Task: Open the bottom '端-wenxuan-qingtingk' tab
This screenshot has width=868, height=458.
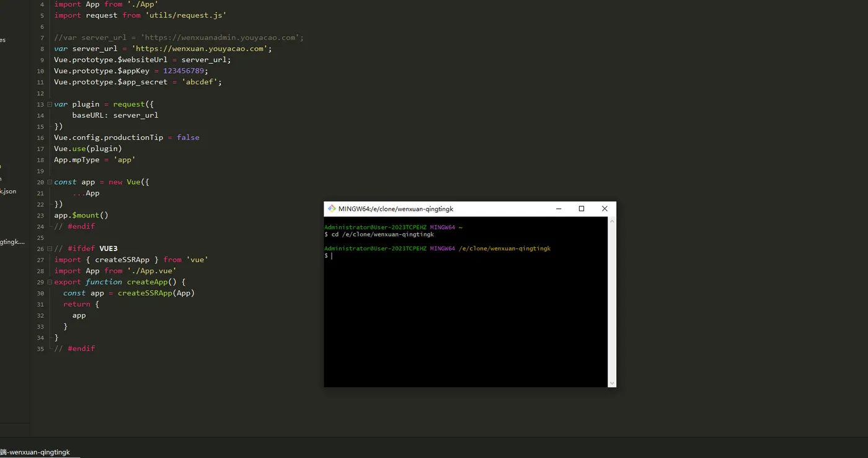Action: (35, 452)
